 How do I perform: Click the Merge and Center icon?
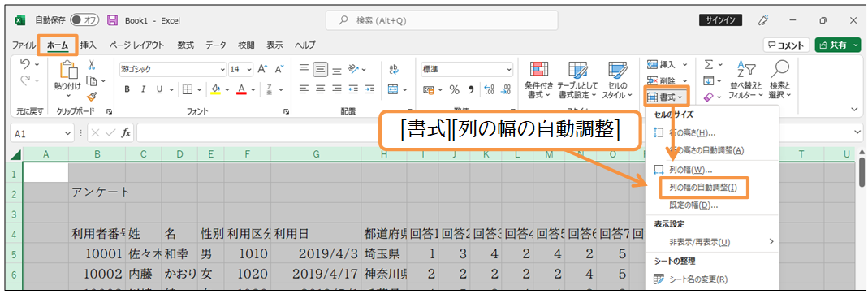pyautogui.click(x=393, y=89)
